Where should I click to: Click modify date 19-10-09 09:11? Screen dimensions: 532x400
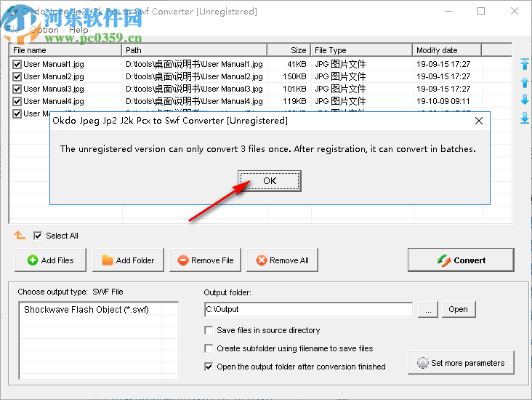443,101
